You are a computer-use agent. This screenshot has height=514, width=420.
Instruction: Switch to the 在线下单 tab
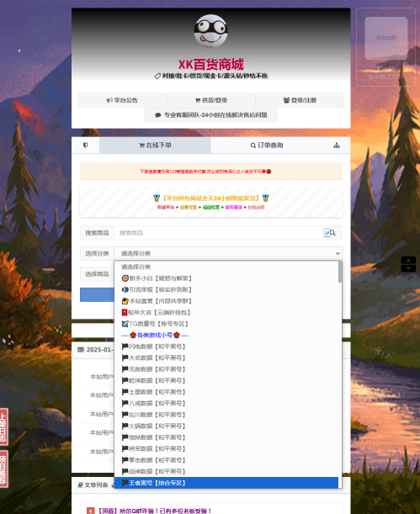pos(155,146)
